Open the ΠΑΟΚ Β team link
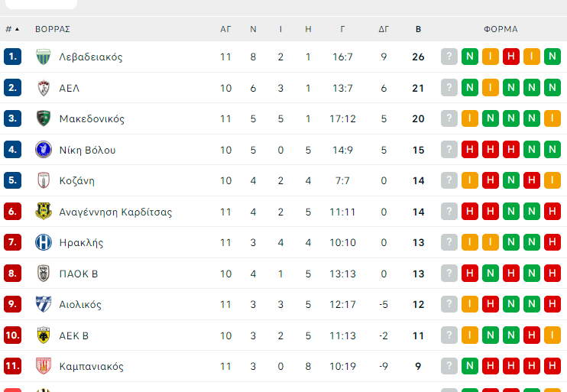This screenshot has height=392, width=567. 79,274
